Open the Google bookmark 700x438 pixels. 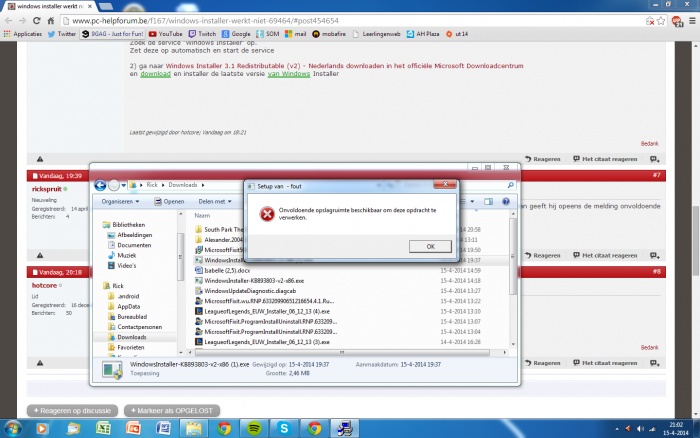[236, 34]
